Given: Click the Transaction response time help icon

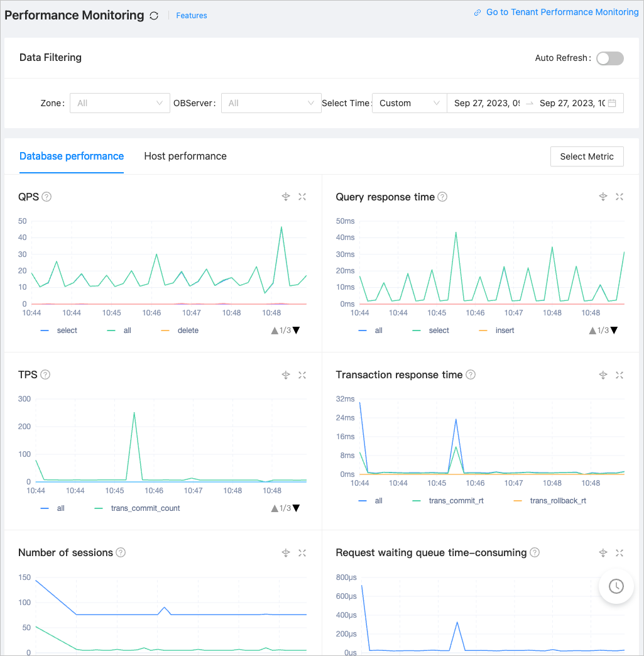Looking at the screenshot, I should [471, 374].
